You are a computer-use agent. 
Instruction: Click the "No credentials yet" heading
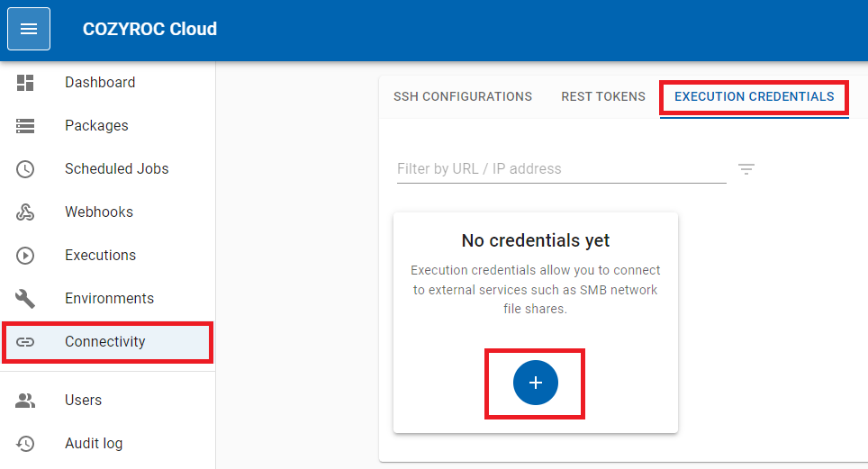tap(536, 241)
